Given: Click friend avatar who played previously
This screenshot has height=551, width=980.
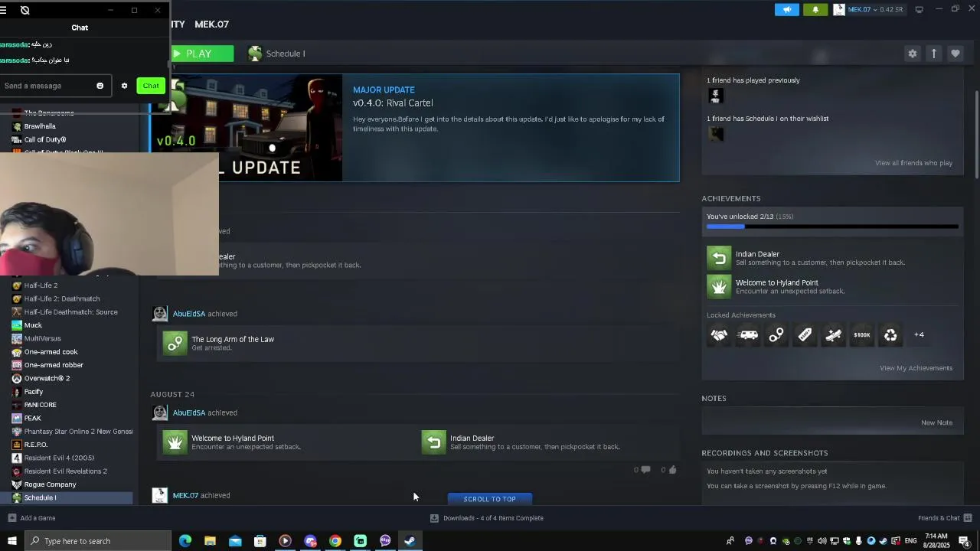Looking at the screenshot, I should [x=716, y=96].
